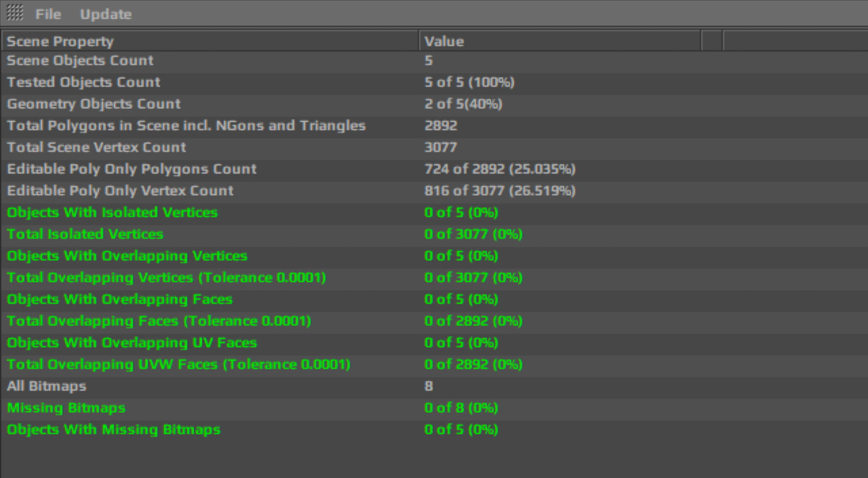Select Objects With Overlapping UV Faces row
The width and height of the screenshot is (868, 478).
click(434, 343)
